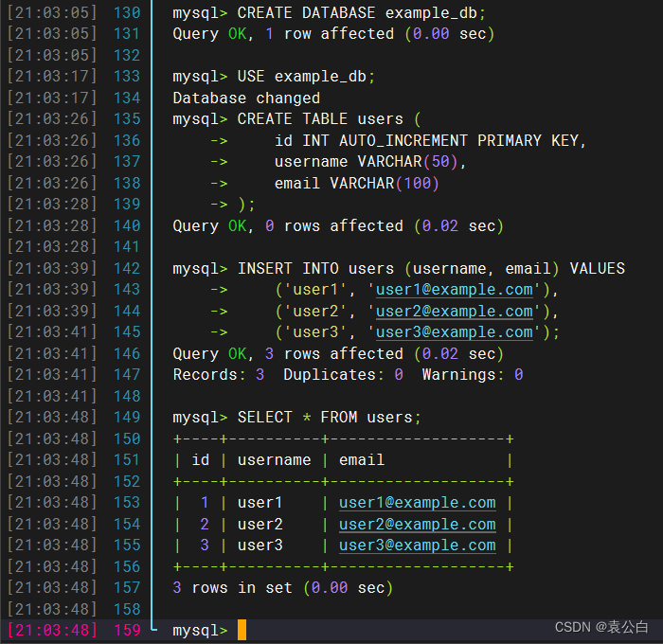Click 'username VARCHAR(50),' line
This screenshot has height=644, width=663.
[370, 162]
